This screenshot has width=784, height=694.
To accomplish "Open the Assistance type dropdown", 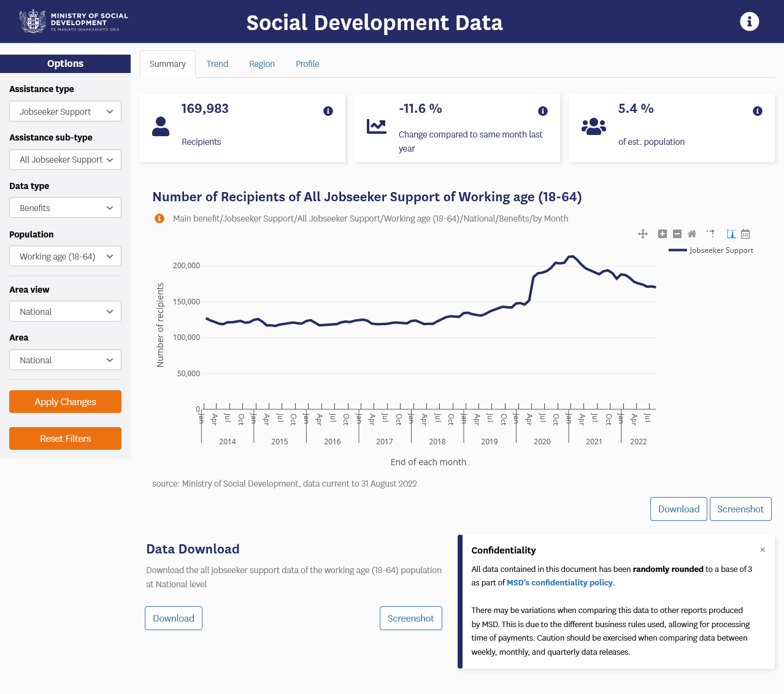I will click(65, 112).
